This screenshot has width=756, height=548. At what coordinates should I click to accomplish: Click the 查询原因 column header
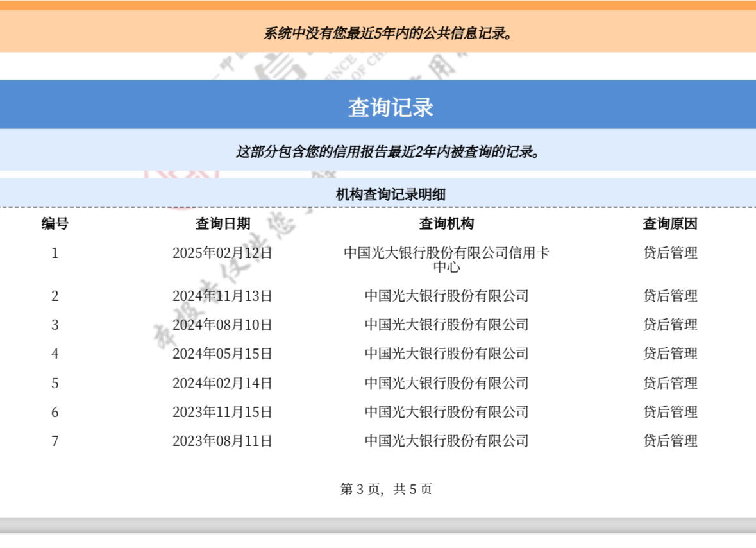click(670, 224)
